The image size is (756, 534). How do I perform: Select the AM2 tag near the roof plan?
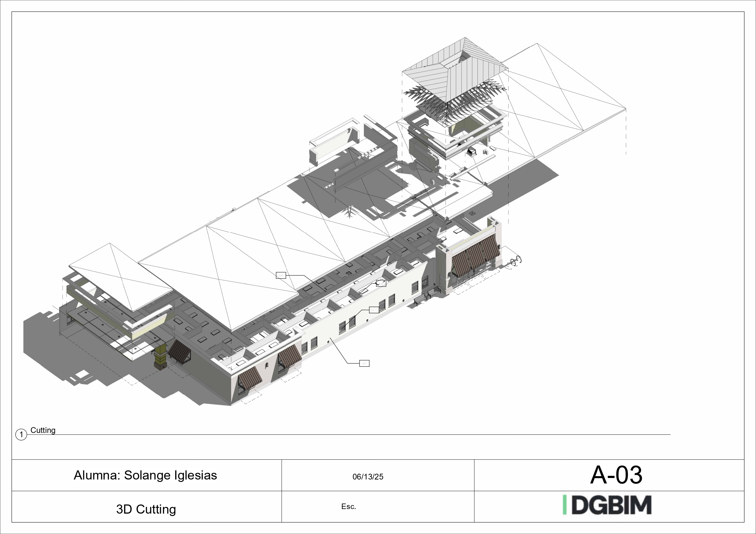[x=281, y=276]
